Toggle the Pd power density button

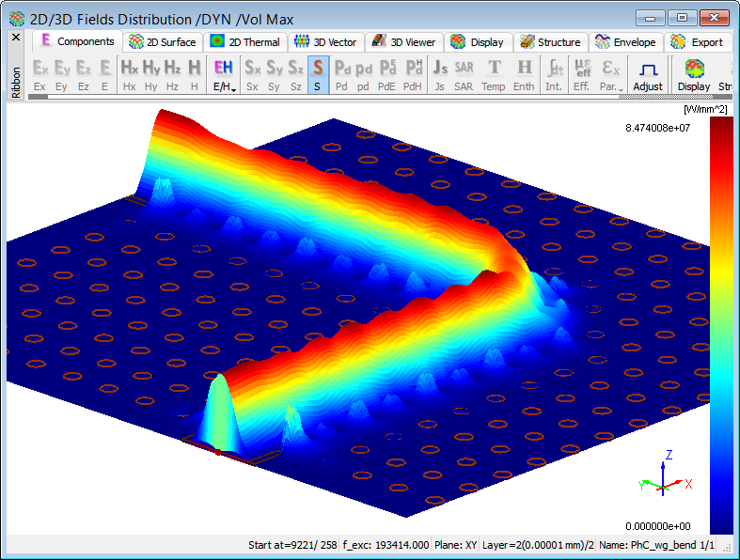tap(342, 75)
